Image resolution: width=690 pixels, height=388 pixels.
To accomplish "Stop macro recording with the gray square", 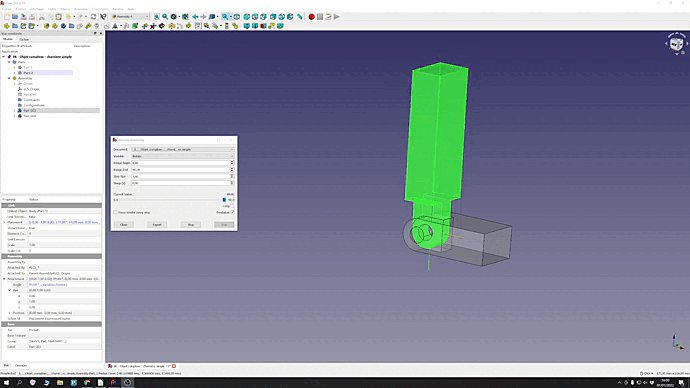I will point(320,17).
